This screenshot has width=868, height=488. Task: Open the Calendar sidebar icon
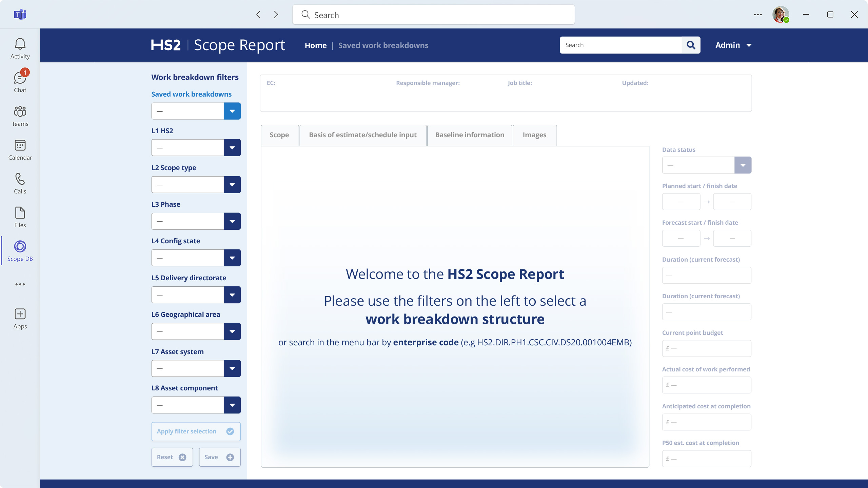pos(20,150)
